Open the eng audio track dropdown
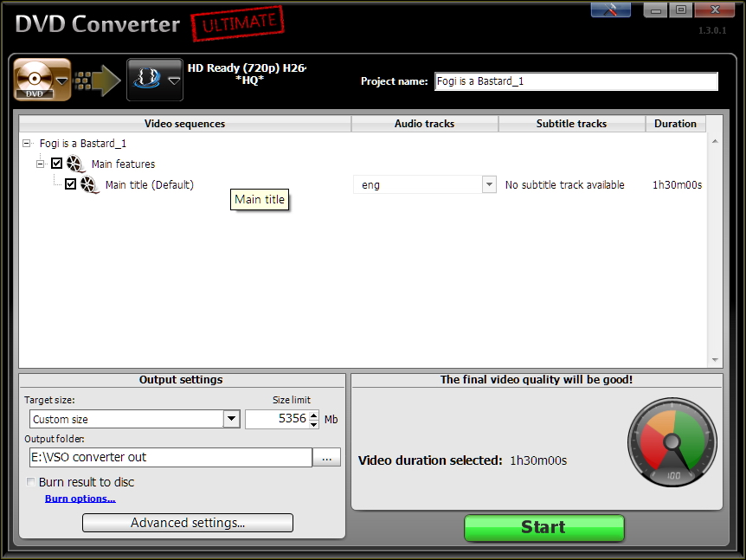Viewport: 746px width, 560px height. point(489,184)
